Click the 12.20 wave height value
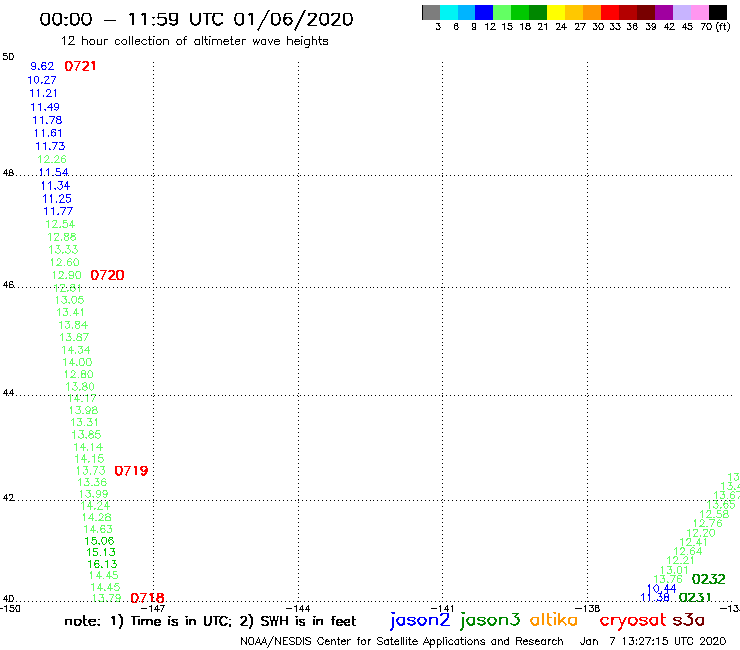The height and width of the screenshot is (650, 740). click(701, 533)
